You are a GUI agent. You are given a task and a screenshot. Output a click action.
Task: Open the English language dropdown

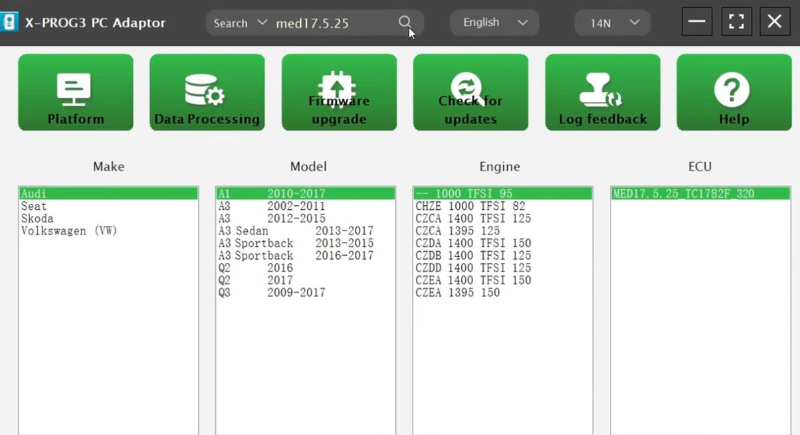click(494, 22)
